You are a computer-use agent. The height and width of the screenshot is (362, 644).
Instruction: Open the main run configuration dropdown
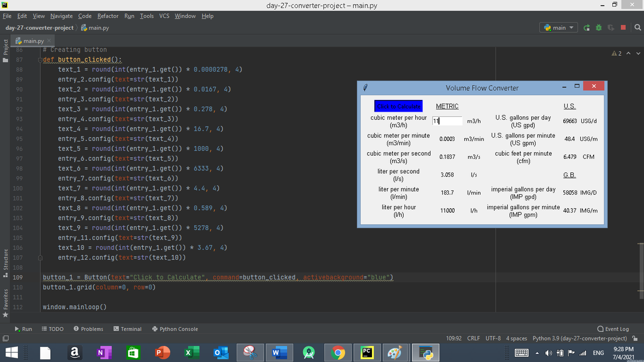tap(559, 28)
